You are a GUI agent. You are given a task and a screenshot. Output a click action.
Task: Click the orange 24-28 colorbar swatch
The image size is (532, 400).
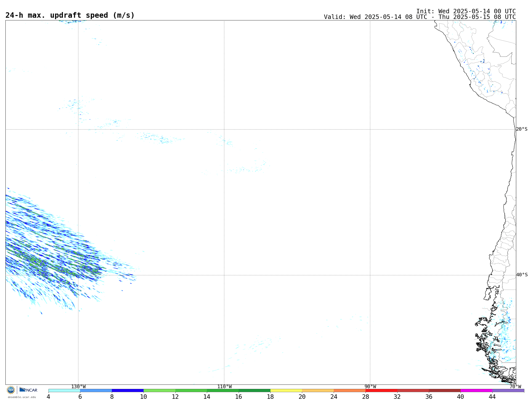coord(350,391)
